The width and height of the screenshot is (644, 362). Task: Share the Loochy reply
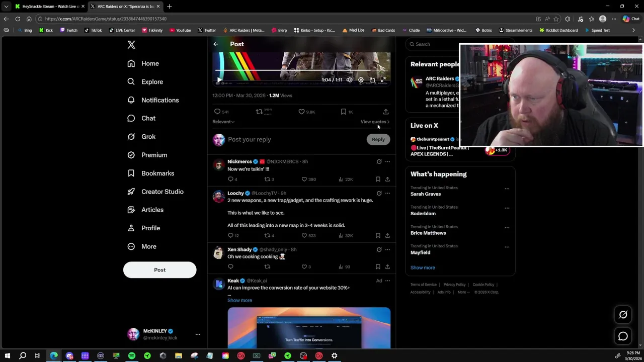click(x=387, y=235)
